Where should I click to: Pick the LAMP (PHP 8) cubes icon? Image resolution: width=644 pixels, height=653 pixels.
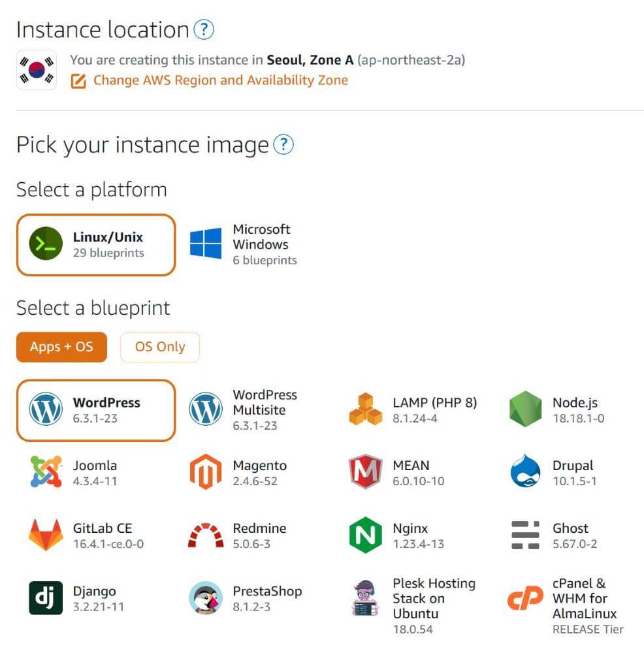click(366, 409)
